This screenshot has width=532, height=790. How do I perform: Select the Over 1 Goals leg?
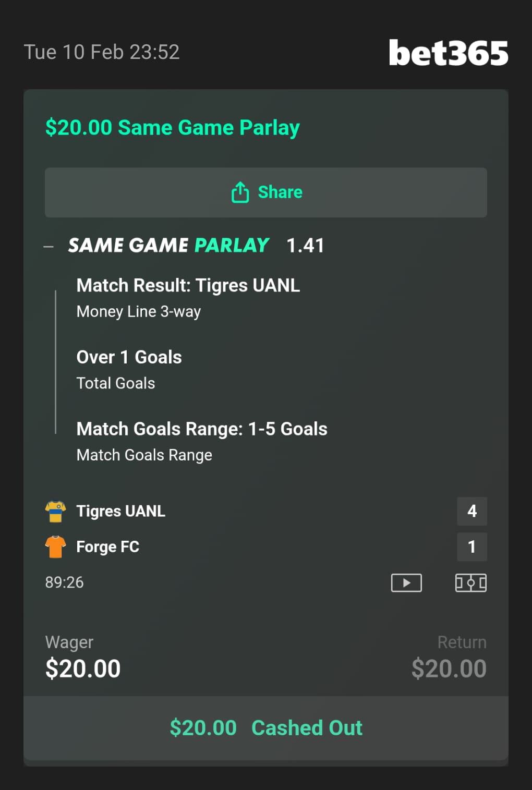click(129, 358)
